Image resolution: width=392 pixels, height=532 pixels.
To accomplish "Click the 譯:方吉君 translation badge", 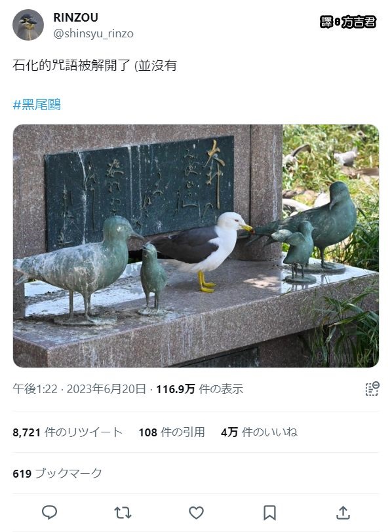I will point(348,22).
